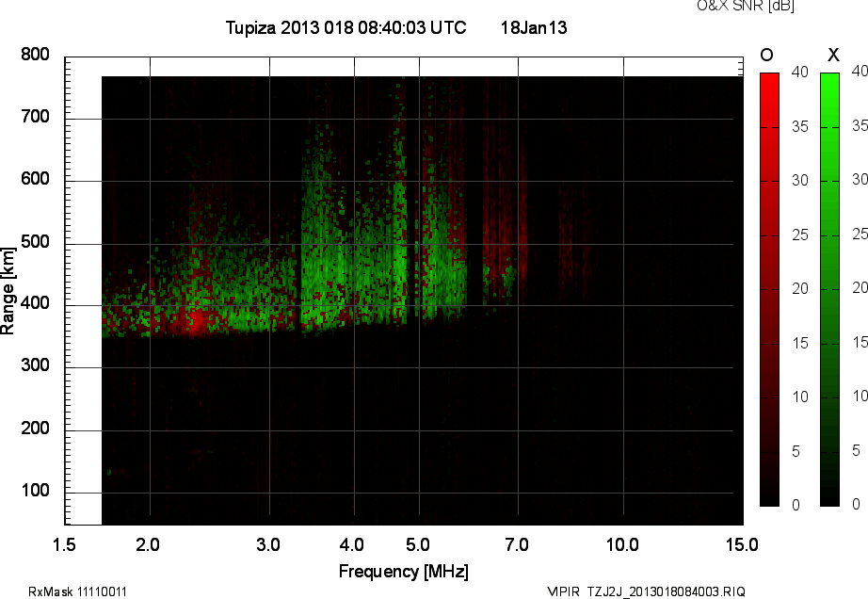Click the plot title 'Tupiza 2013 018 08:40:03 UTC'
Viewport: 868px width, 599px height.
(x=346, y=27)
